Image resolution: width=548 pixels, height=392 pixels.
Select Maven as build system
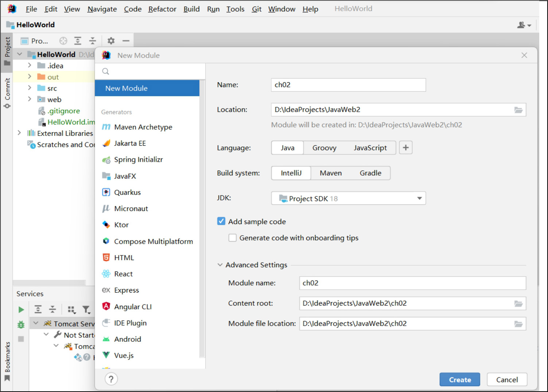point(331,173)
